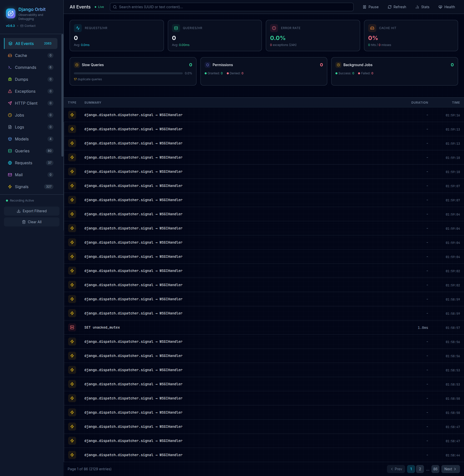Click the 1.0ms duration value
Screen dimensions: 464x476
423,328
